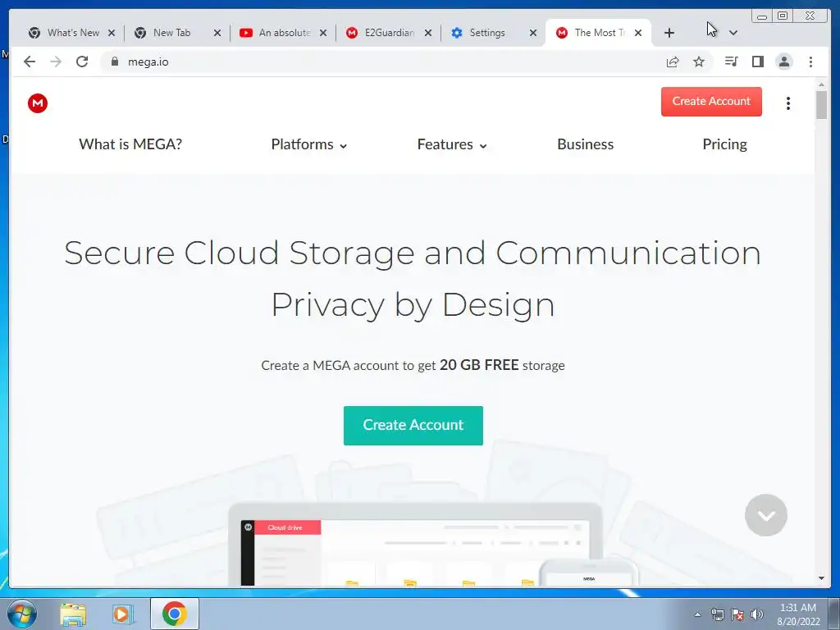Open the Pricing page link
The image size is (840, 630).
pos(724,144)
